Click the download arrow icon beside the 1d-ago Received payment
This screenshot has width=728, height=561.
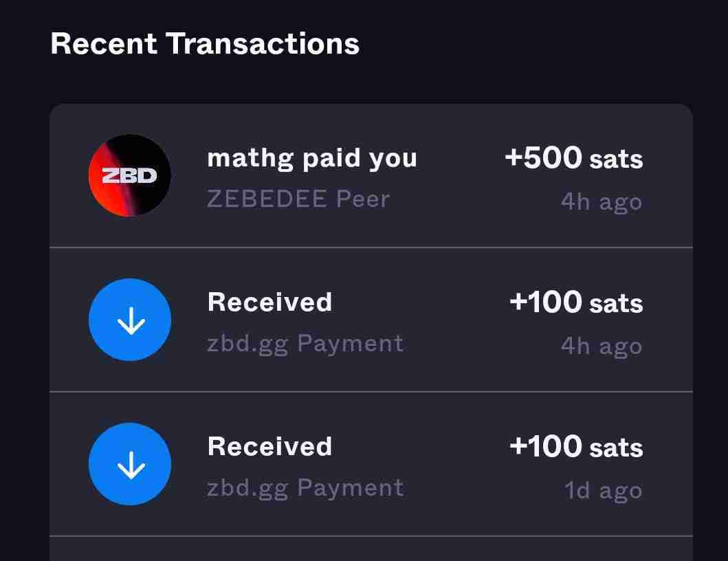pyautogui.click(x=130, y=464)
